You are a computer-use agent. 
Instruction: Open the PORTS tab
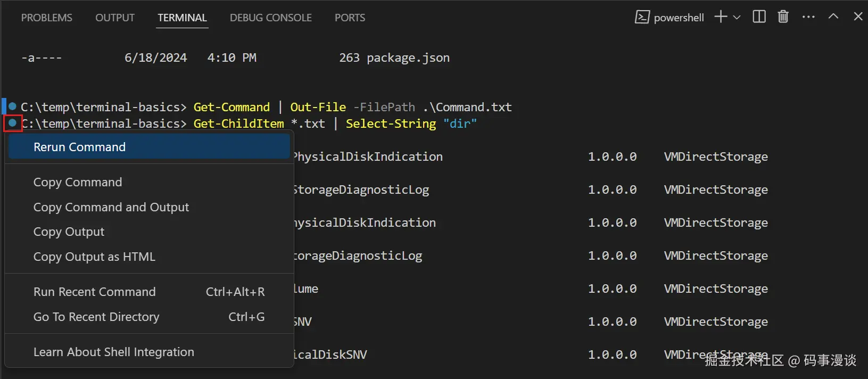350,18
